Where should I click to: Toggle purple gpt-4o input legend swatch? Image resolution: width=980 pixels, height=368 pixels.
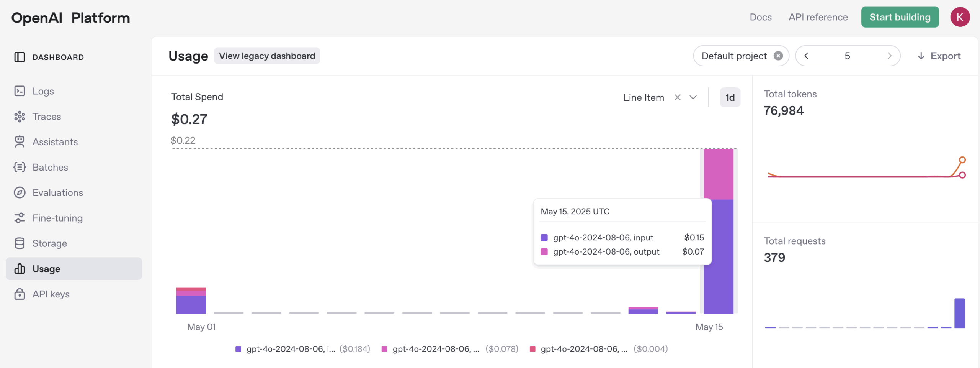coord(238,349)
